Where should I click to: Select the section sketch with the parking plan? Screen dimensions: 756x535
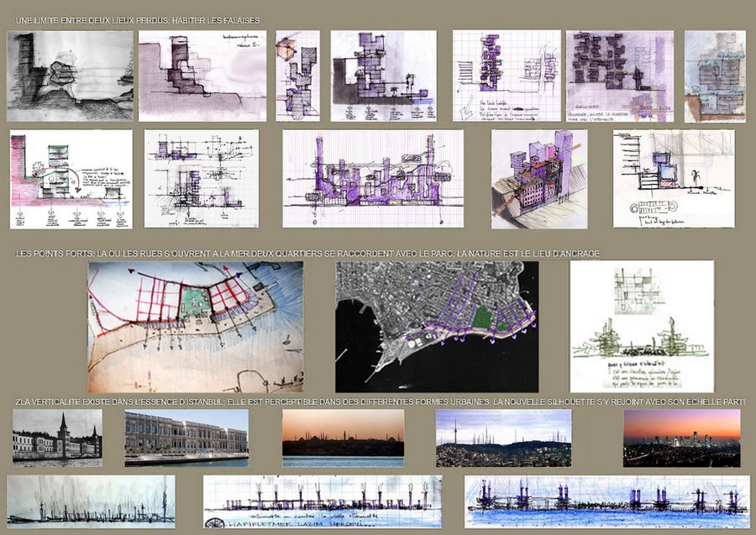click(674, 178)
